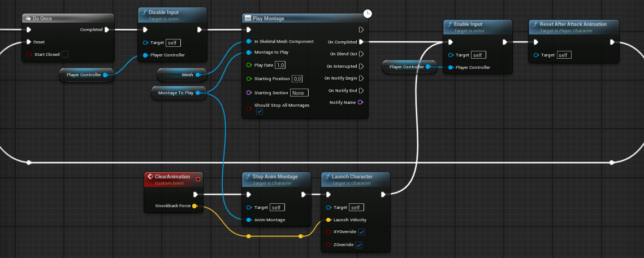Click Disable Input exec output pin
This screenshot has width=644, height=258.
coord(199,29)
